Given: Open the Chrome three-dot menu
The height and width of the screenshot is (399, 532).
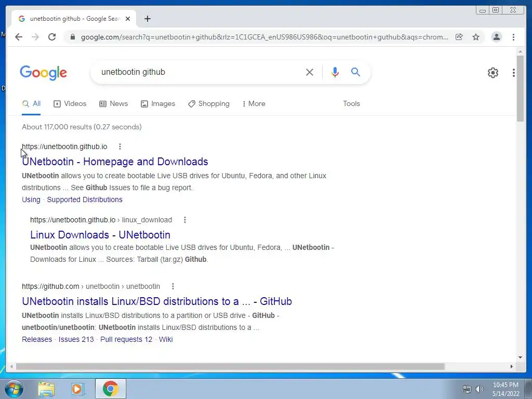Looking at the screenshot, I should (513, 37).
